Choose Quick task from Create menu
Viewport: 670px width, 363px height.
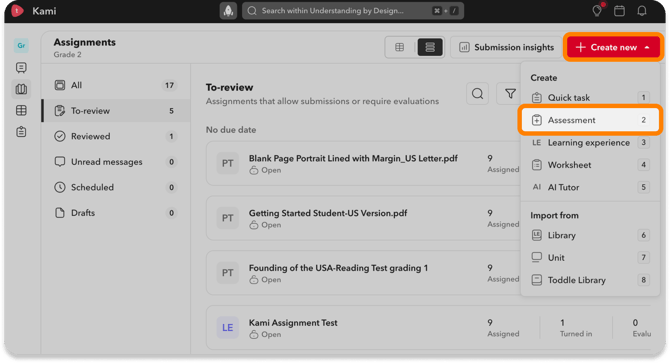point(590,97)
